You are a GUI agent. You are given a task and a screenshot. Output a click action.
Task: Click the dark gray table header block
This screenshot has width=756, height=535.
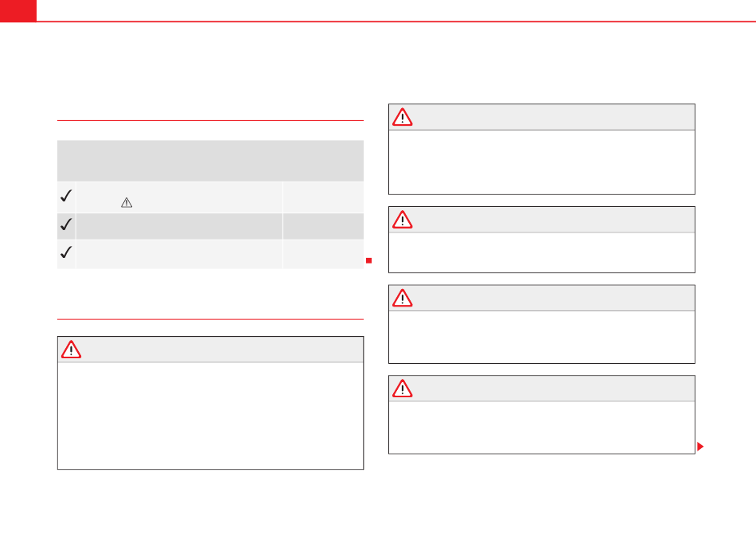click(x=210, y=160)
